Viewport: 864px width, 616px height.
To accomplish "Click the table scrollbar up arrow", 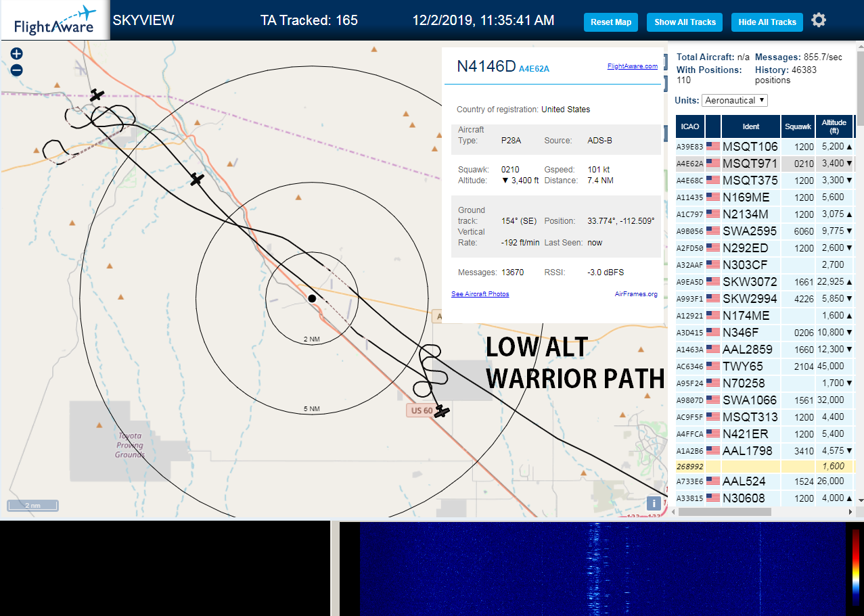I will 861,47.
